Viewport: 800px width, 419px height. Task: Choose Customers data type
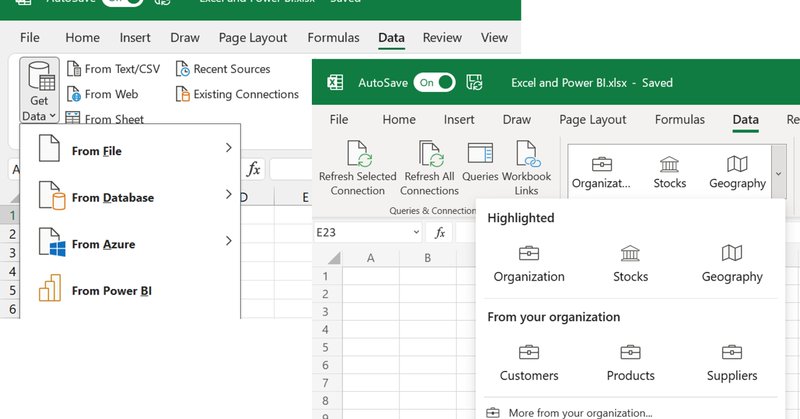tap(529, 363)
